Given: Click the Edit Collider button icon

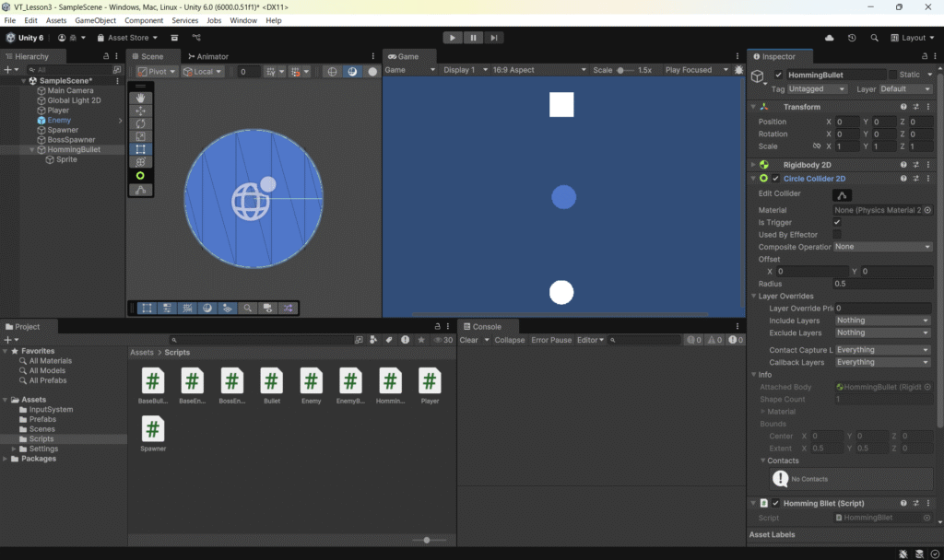Looking at the screenshot, I should (x=842, y=194).
